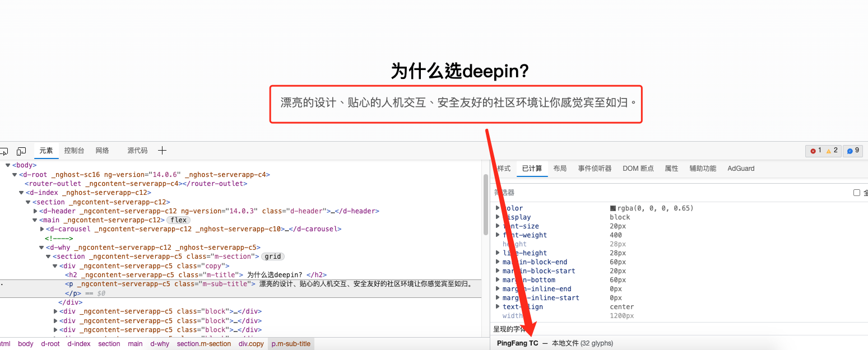Select the HTML comment node
The image size is (868, 350).
(x=59, y=239)
